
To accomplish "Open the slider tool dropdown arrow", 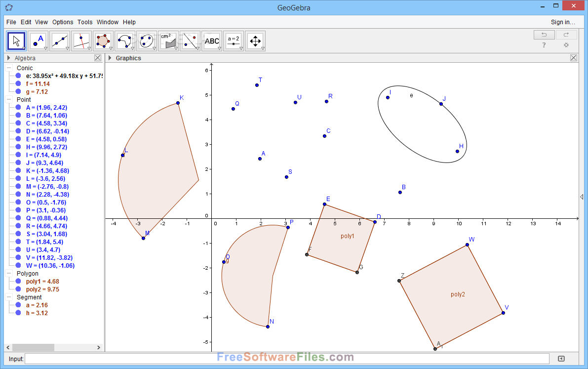I will [241, 49].
